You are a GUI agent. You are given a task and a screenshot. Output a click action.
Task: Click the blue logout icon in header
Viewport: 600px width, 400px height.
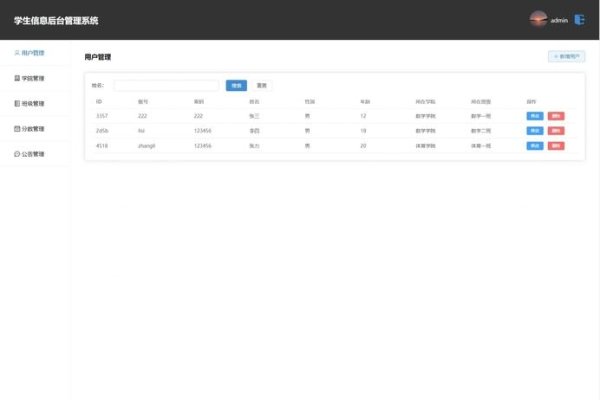click(x=580, y=20)
